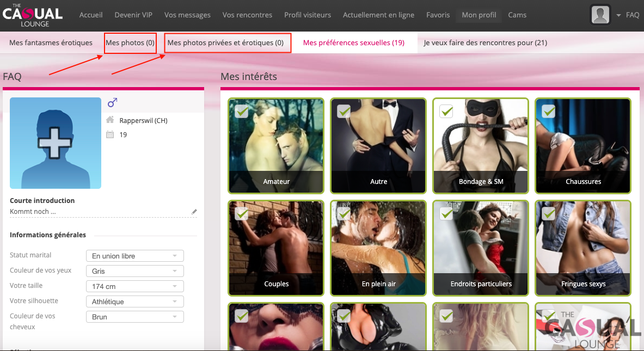Screen dimensions: 644x351
Task: Toggle the Autre interest checkbox
Action: [344, 111]
